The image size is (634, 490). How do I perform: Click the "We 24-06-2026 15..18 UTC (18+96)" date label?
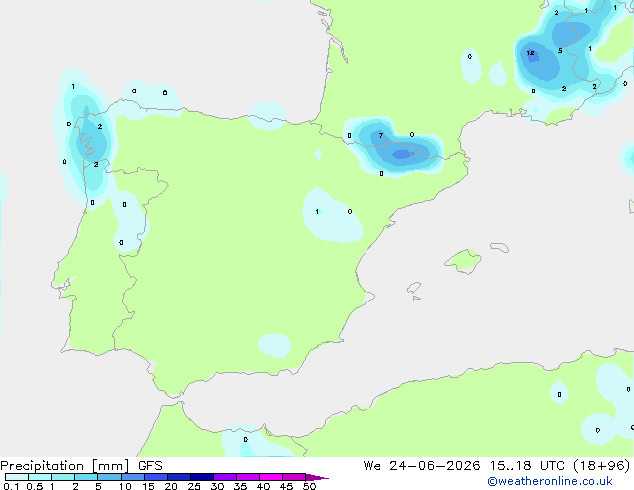(497, 466)
